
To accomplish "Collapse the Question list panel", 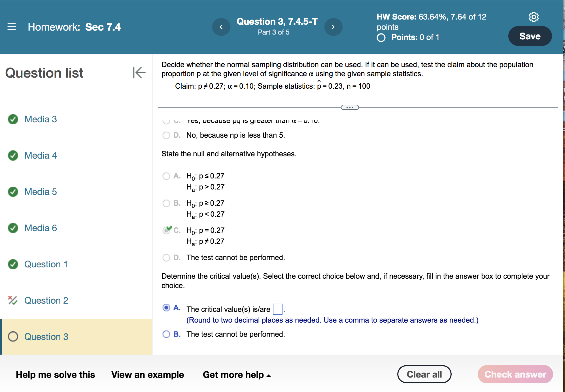I will pos(139,73).
